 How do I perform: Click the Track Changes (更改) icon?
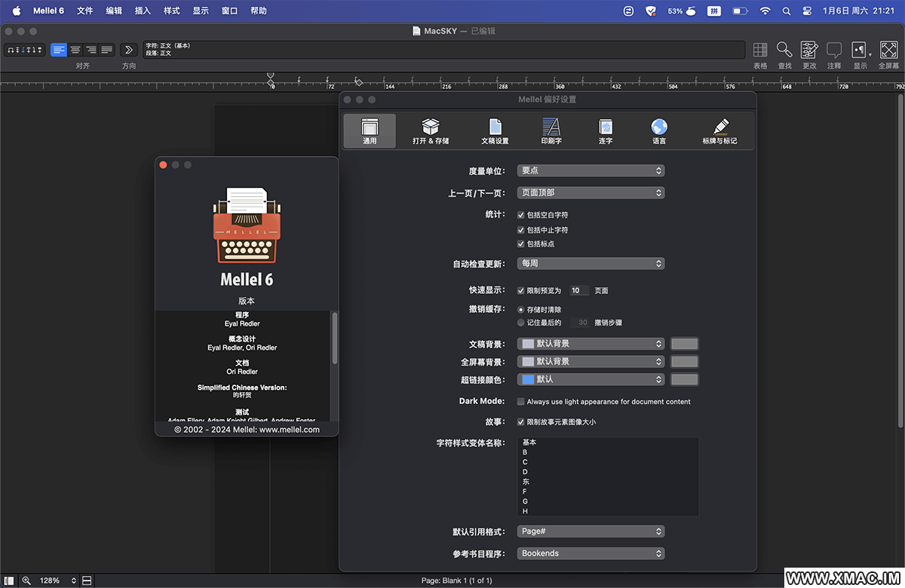(x=809, y=50)
